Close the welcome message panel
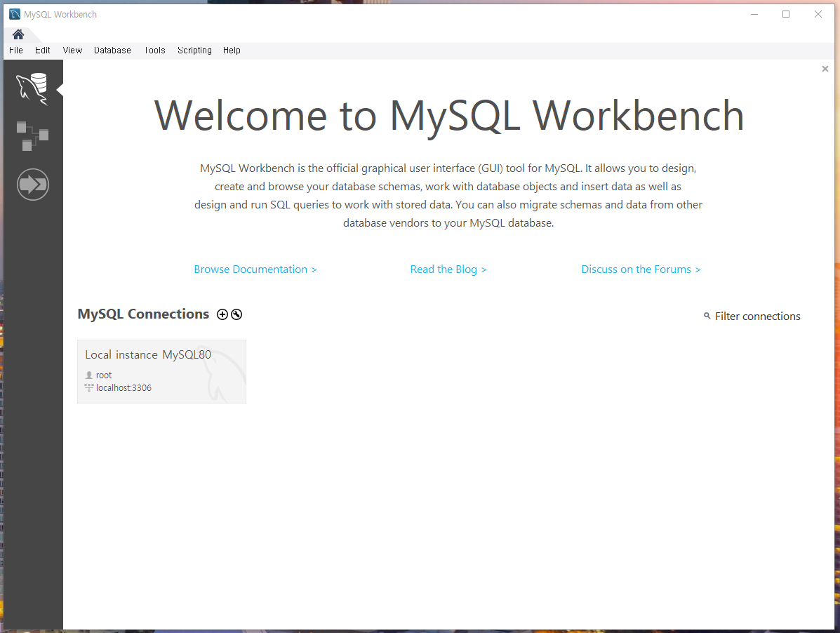Screen dimensions: 840x633 pyautogui.click(x=825, y=69)
